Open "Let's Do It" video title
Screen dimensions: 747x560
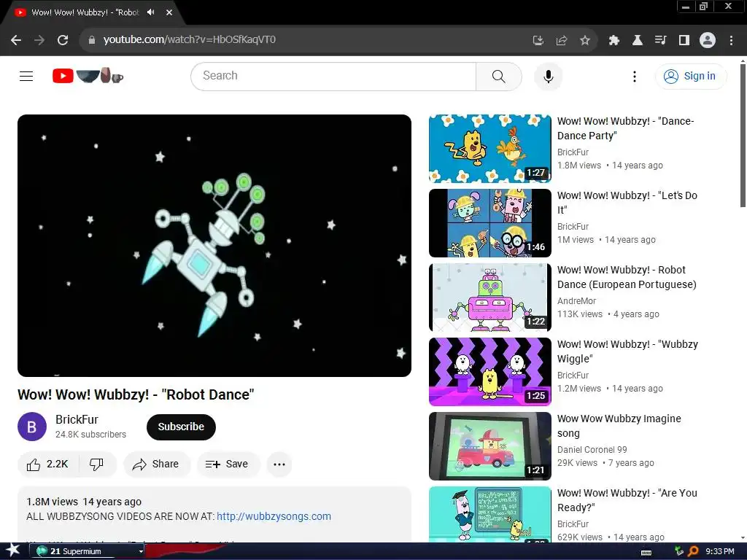coord(627,203)
